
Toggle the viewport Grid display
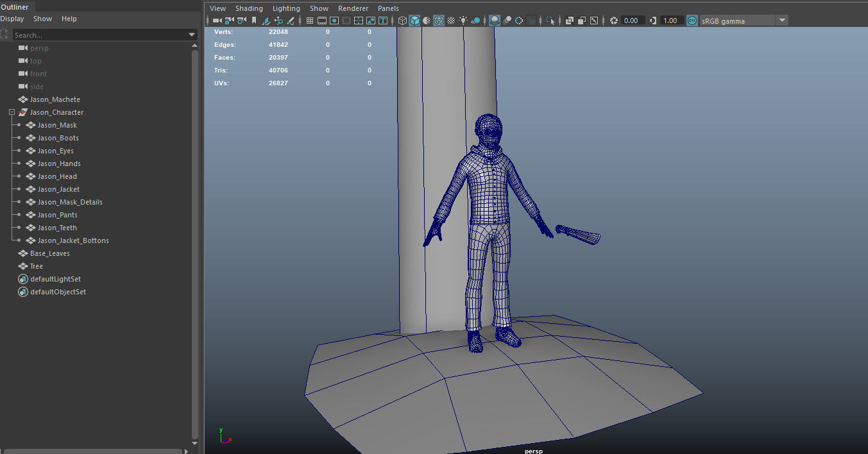tap(310, 21)
